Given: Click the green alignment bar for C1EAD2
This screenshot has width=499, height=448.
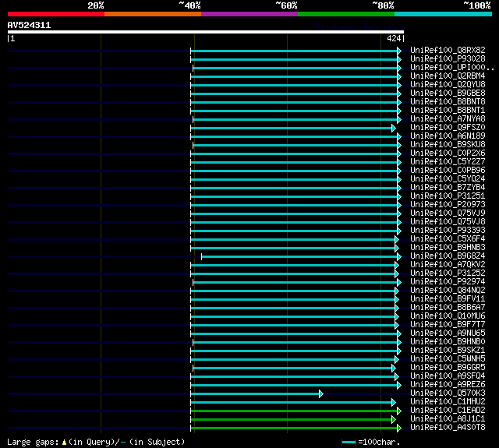Looking at the screenshot, I should [295, 411].
